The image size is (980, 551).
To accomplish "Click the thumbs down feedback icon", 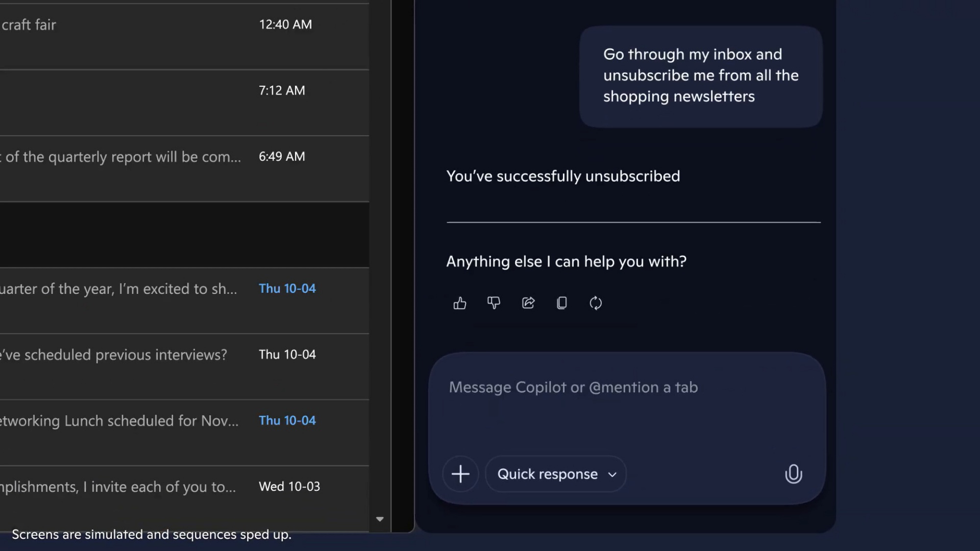I will point(493,303).
